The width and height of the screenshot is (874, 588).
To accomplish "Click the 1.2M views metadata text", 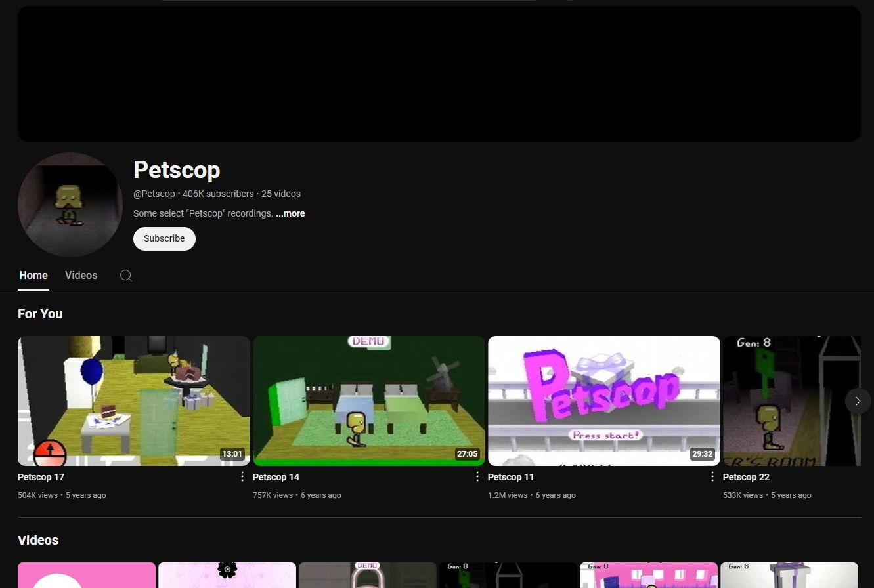I will (x=508, y=495).
